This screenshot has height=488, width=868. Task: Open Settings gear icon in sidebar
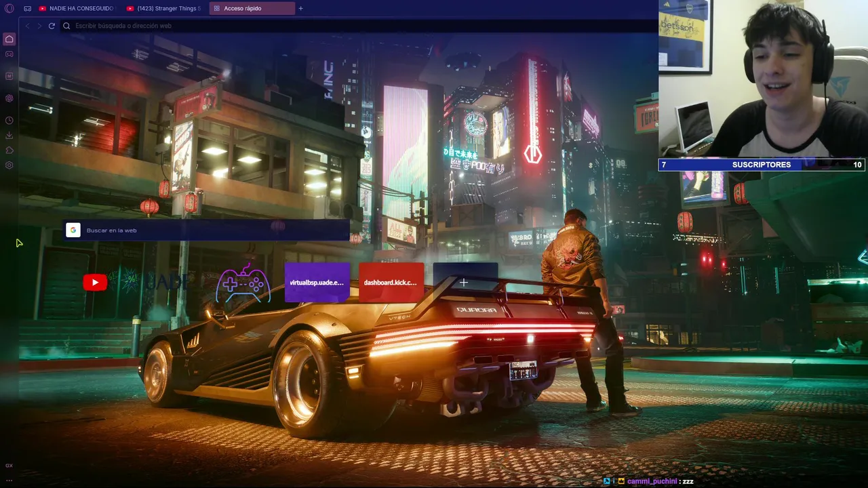[x=9, y=165]
